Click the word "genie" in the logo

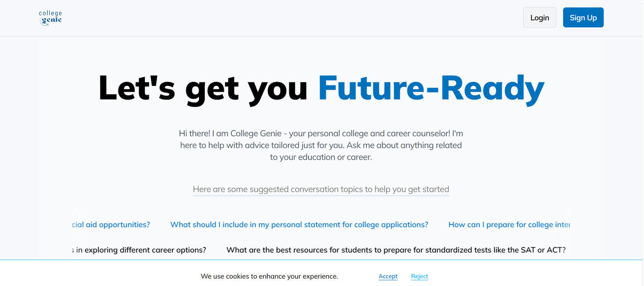[x=52, y=20]
